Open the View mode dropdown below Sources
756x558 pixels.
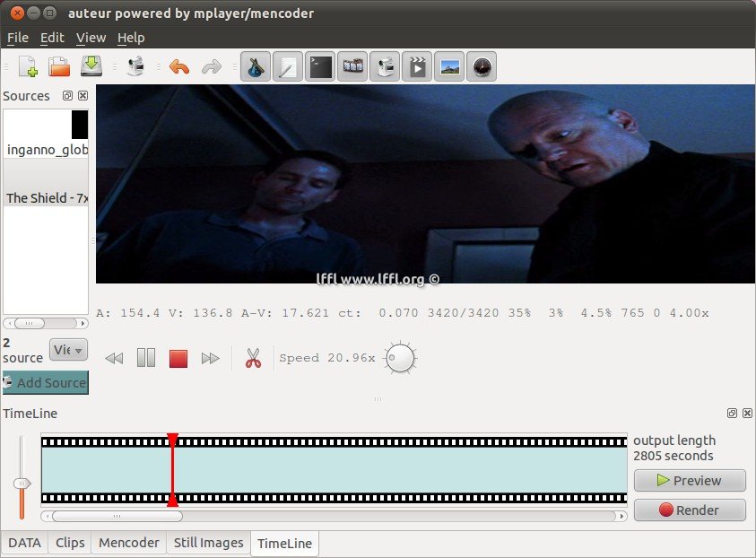click(68, 349)
